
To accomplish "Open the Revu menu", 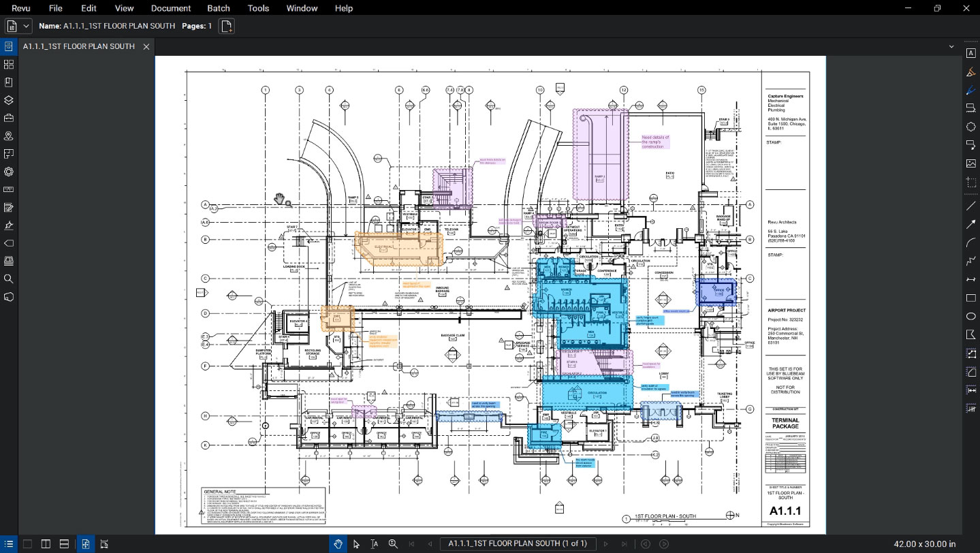I will (x=21, y=8).
